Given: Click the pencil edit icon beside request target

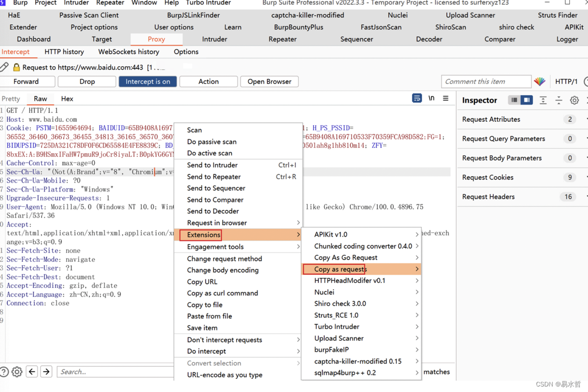Looking at the screenshot, I should (x=4, y=67).
